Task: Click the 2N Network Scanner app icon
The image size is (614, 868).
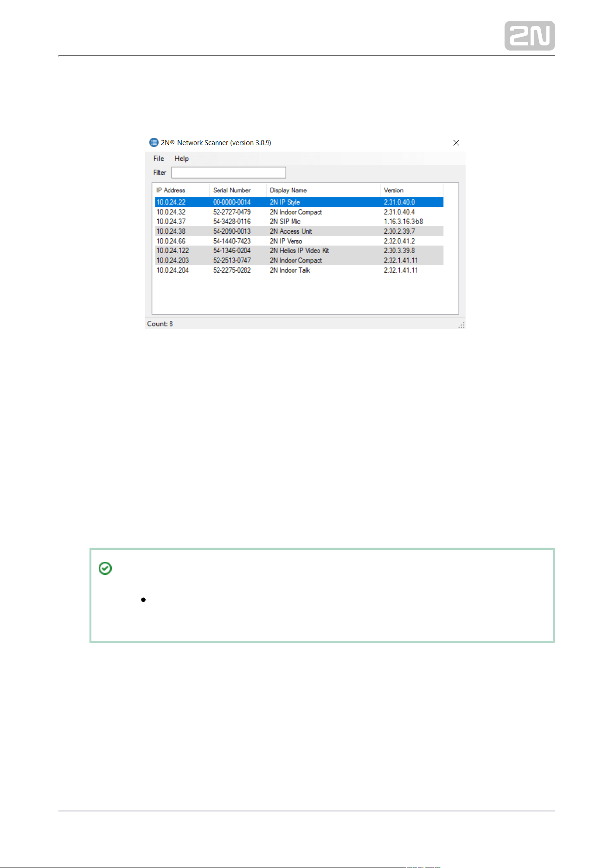Action: point(154,142)
